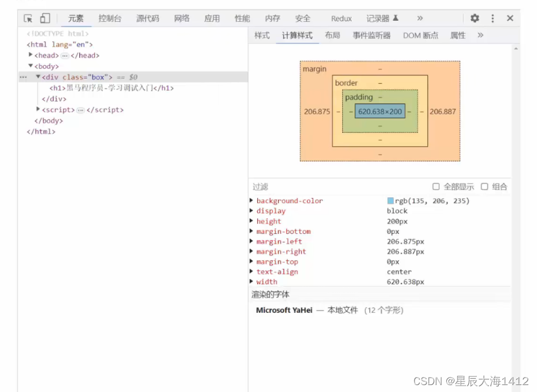The width and height of the screenshot is (537, 392).
Task: Click the 过滤 filter input field
Action: tap(339, 187)
